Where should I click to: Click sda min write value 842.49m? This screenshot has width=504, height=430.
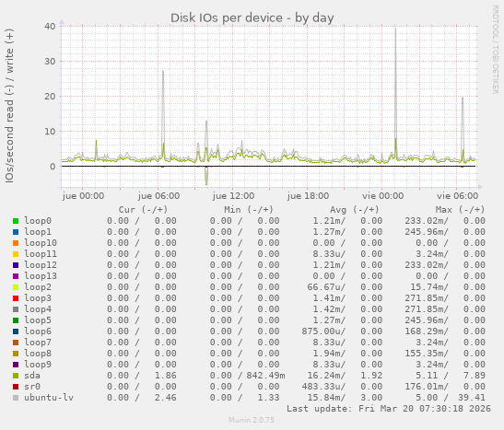(266, 376)
